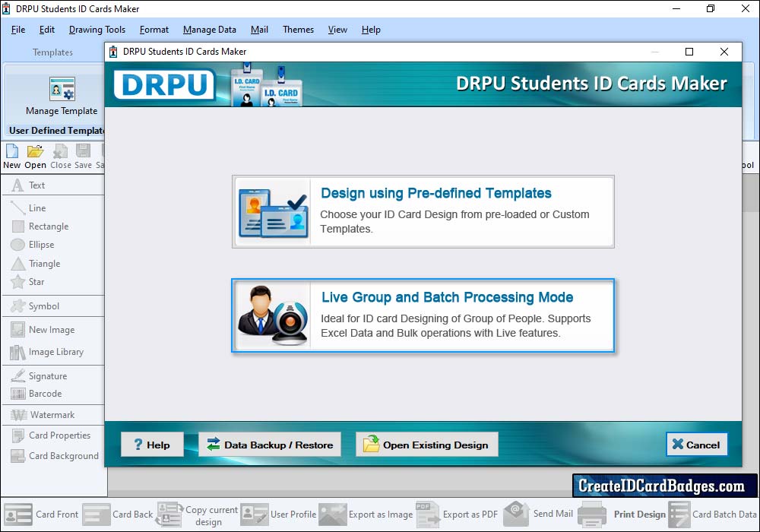Open the View menu

(337, 30)
